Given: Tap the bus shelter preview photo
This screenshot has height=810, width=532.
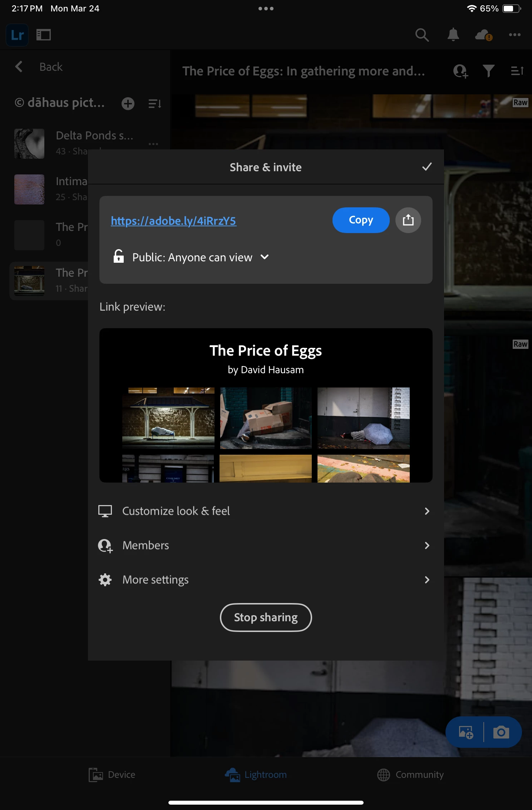Looking at the screenshot, I should (168, 418).
